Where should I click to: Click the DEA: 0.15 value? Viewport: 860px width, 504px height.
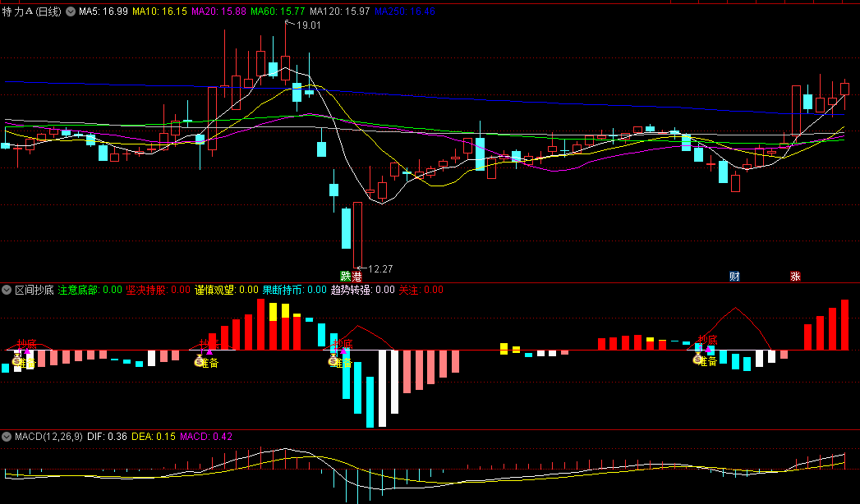coord(154,437)
